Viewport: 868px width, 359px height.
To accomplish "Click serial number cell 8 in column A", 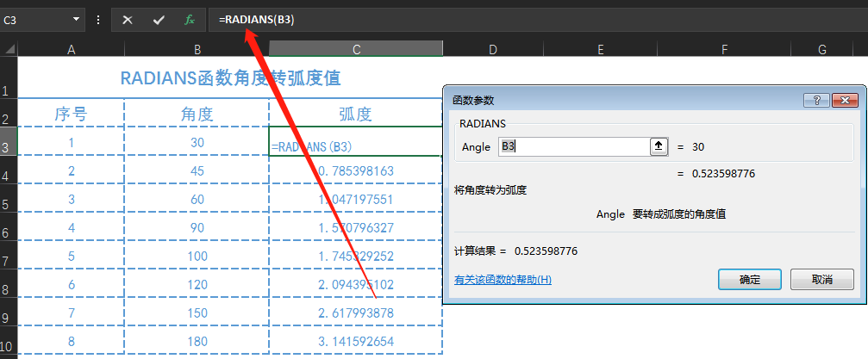I will (x=71, y=341).
